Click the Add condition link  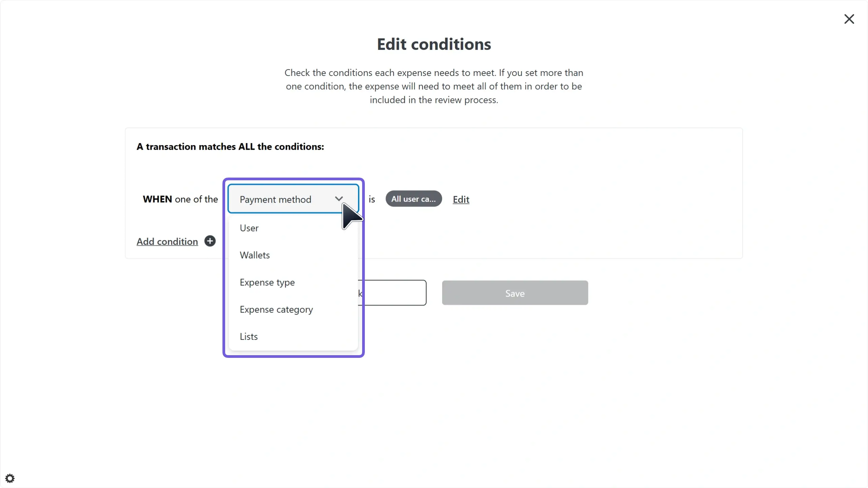pos(167,242)
